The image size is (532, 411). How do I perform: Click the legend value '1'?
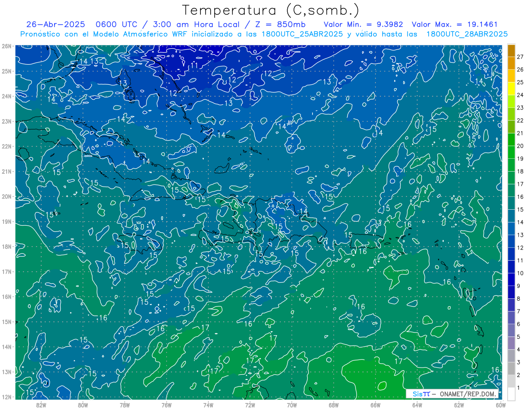(x=518, y=388)
